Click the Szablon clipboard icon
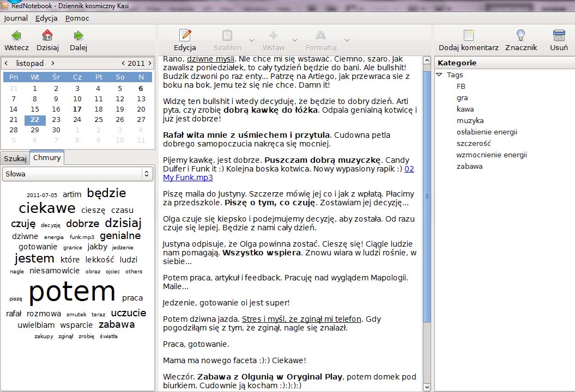 coord(227,36)
